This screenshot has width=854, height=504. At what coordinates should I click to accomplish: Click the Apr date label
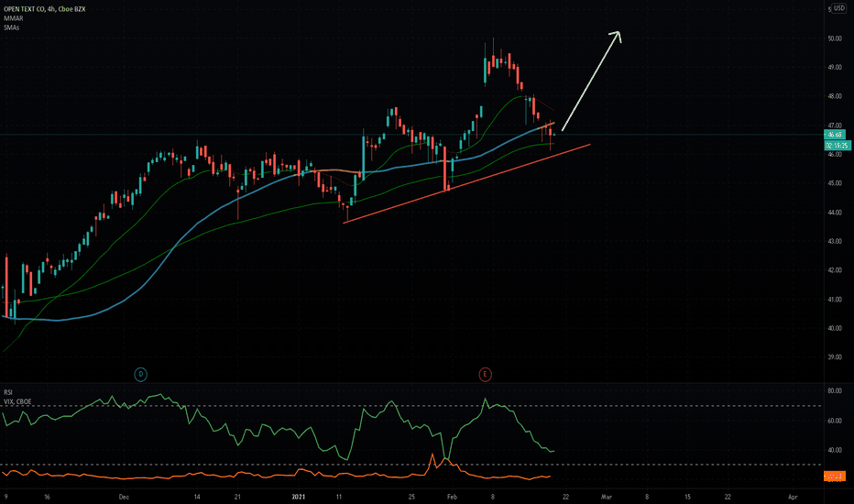coord(793,497)
